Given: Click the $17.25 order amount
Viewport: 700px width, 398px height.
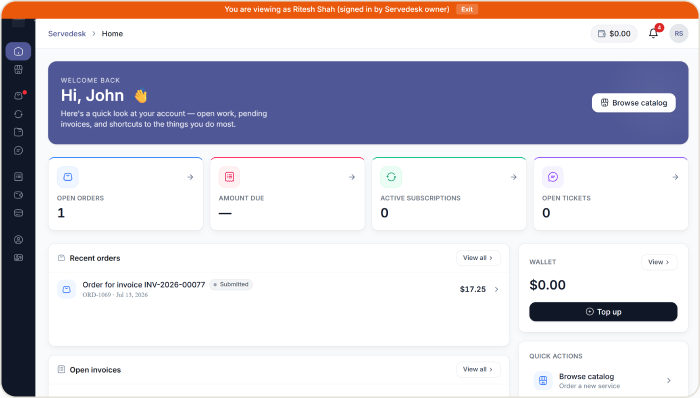Looking at the screenshot, I should point(473,289).
